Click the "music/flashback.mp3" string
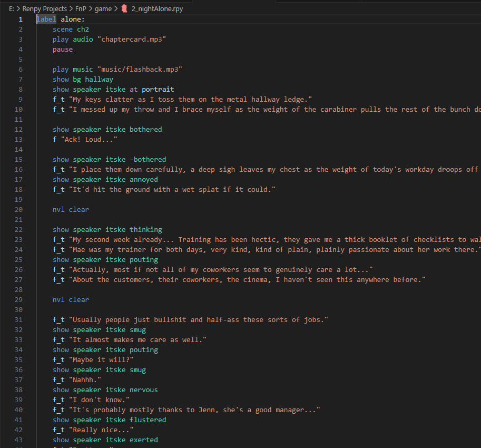481x448 pixels. (x=140, y=70)
